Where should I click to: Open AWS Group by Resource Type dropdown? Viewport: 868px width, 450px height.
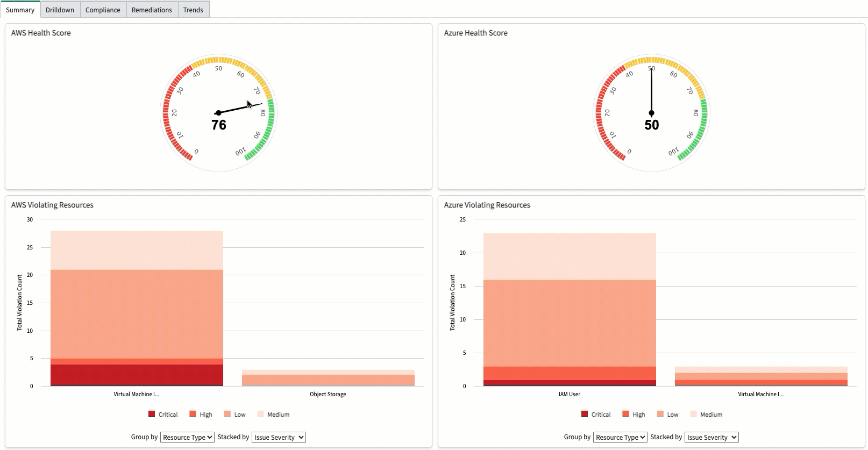coord(187,437)
